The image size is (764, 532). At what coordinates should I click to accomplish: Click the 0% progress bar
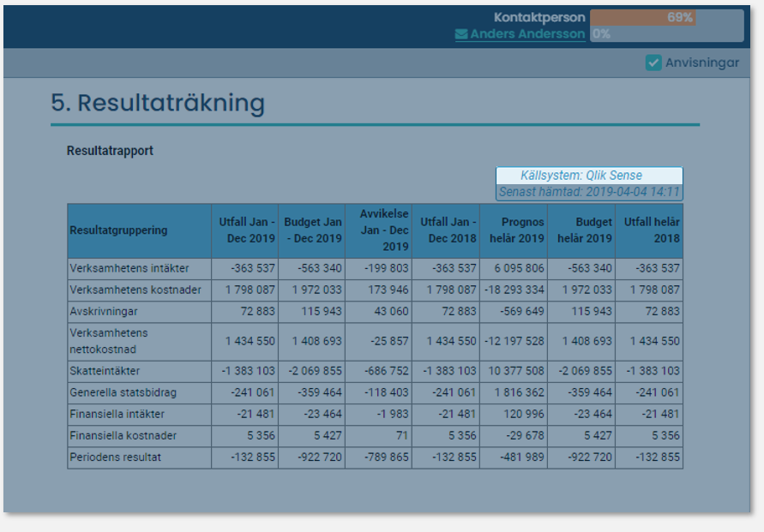click(666, 33)
